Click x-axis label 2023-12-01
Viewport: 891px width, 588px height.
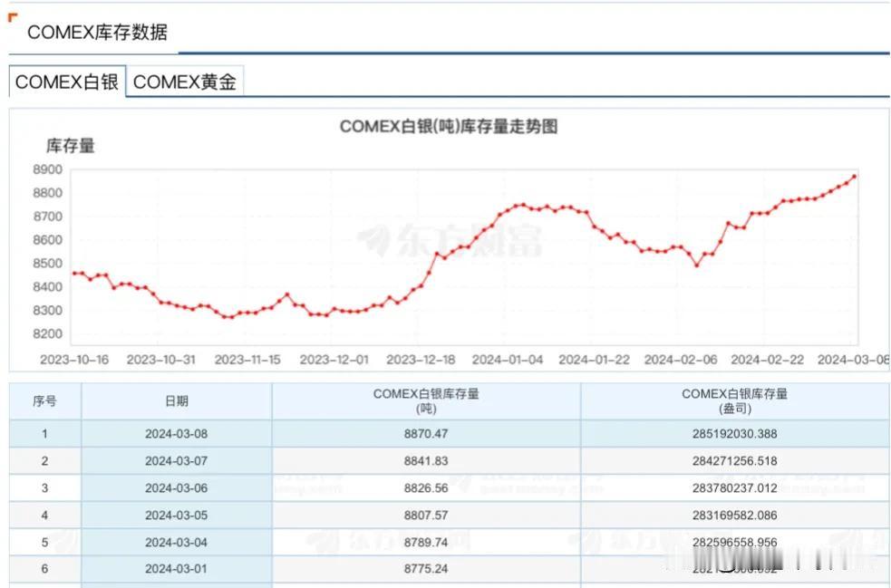pos(334,360)
